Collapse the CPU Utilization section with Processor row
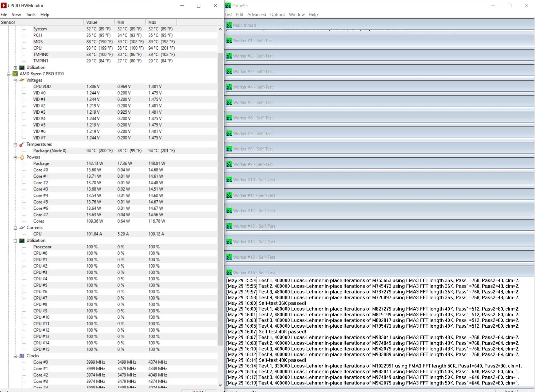 (15, 241)
